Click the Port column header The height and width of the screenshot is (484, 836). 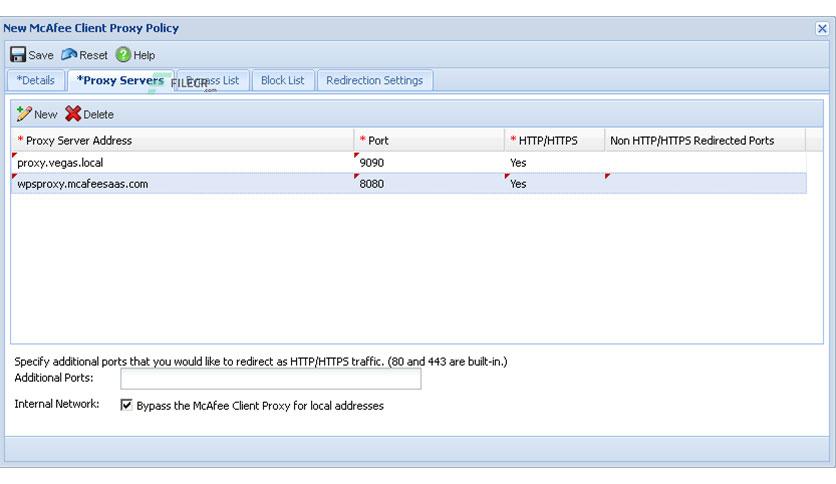point(429,141)
